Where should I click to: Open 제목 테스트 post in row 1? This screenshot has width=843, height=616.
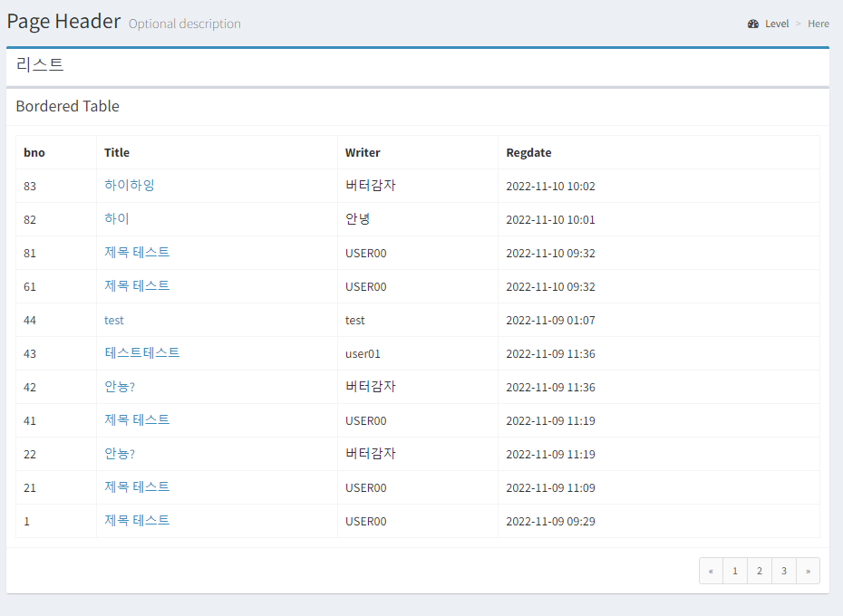pyautogui.click(x=137, y=520)
